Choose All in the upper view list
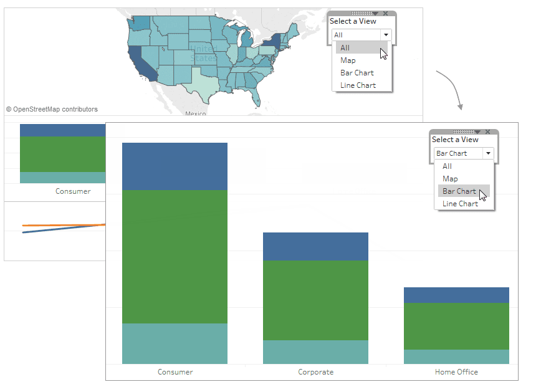 tap(361, 47)
